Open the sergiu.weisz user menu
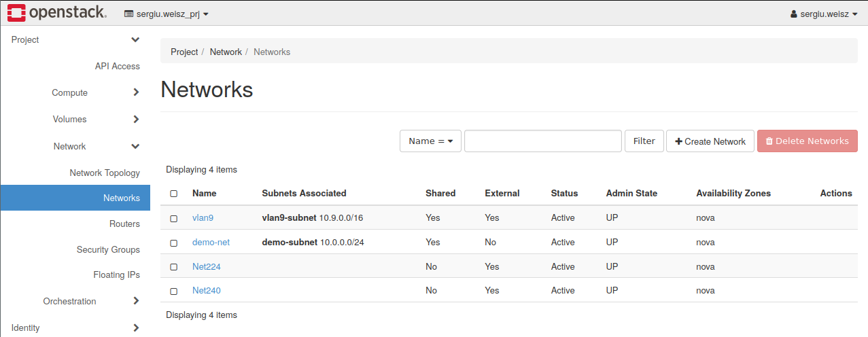 (824, 14)
